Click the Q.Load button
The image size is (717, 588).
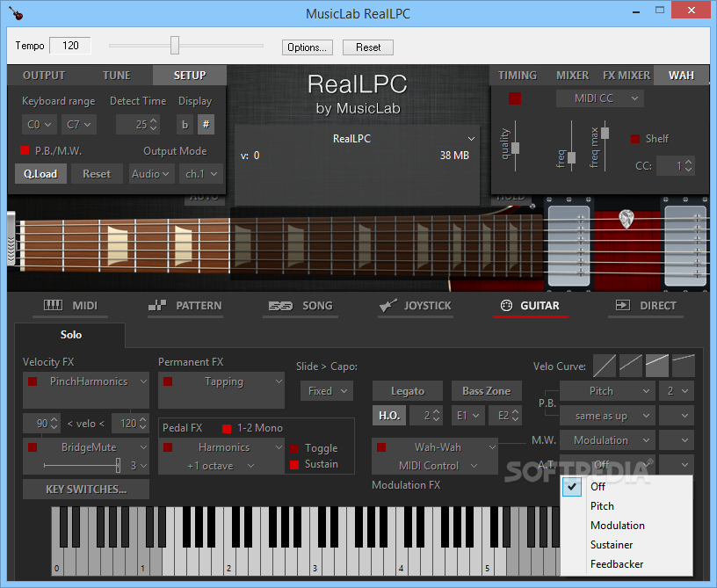[x=40, y=174]
